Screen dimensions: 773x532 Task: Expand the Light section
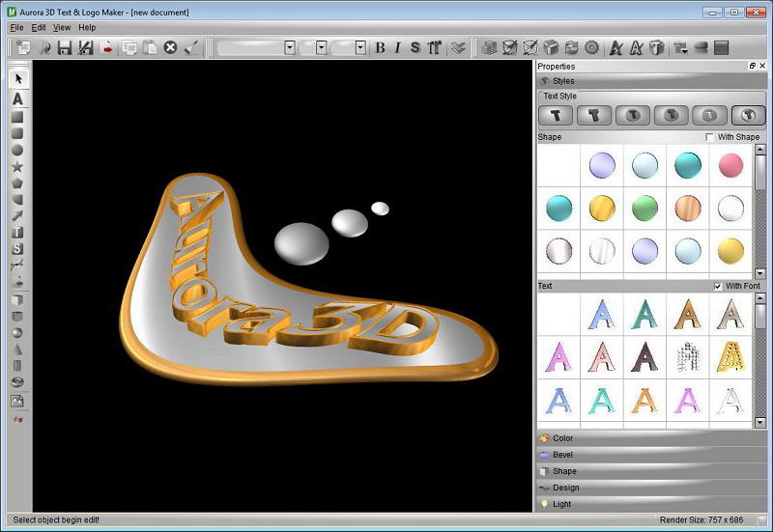(562, 504)
